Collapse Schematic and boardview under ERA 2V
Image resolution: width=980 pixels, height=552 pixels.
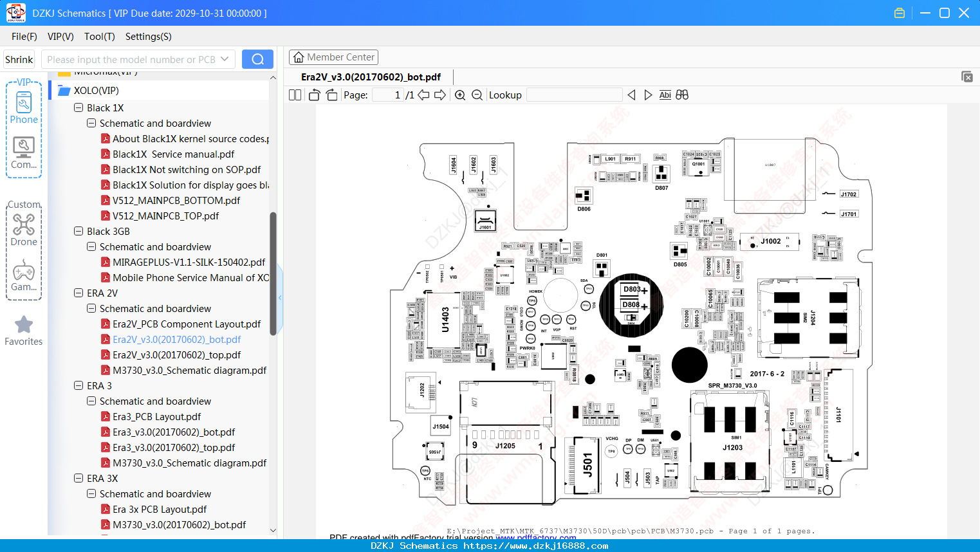[91, 309]
